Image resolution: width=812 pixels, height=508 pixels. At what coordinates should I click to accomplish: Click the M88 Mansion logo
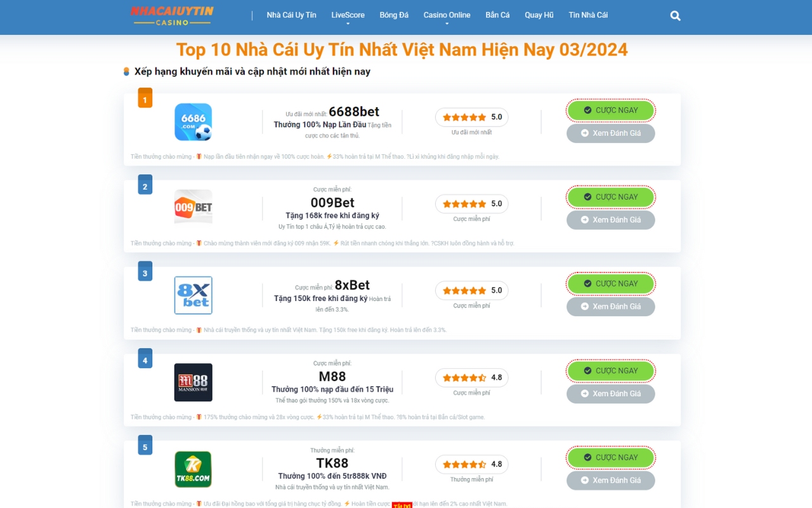(193, 382)
